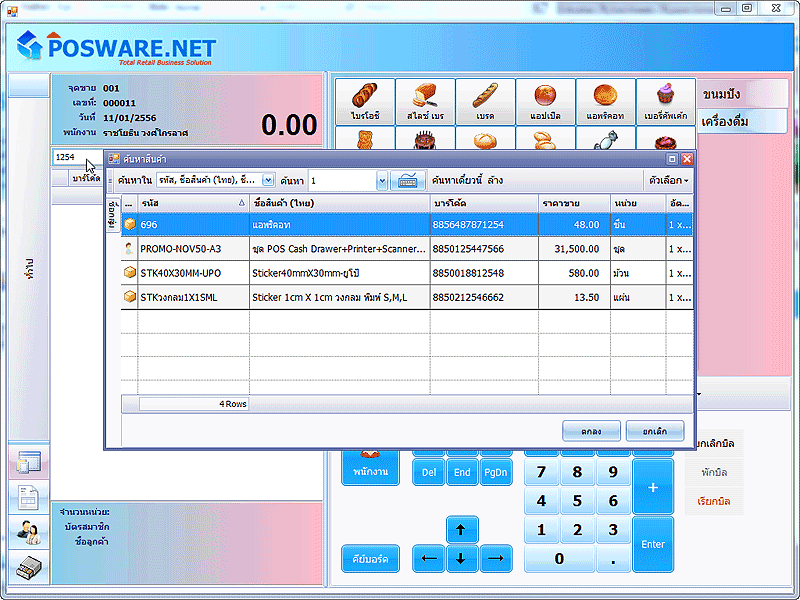
Task: Open the on-screen keyboard icon in search toolbar
Action: point(408,181)
